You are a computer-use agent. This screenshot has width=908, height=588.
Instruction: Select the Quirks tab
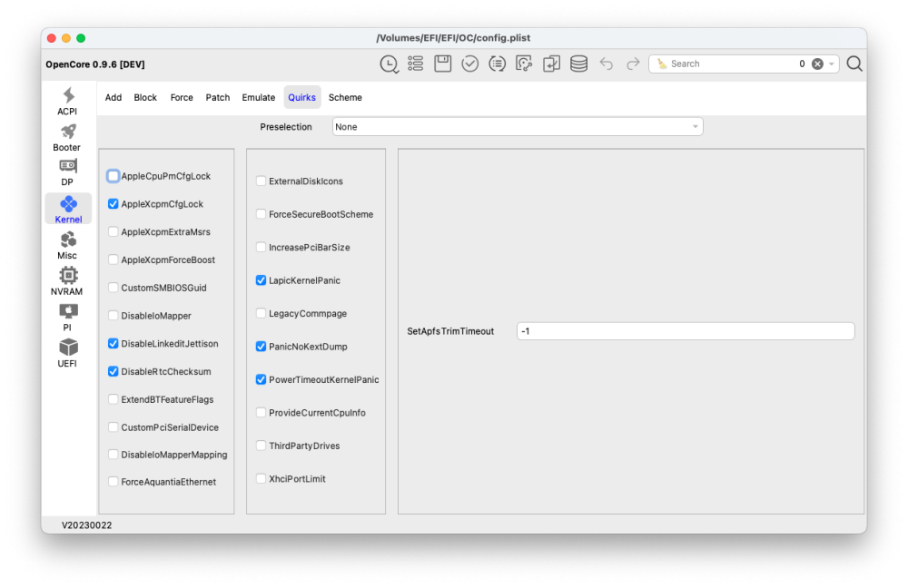coord(302,97)
